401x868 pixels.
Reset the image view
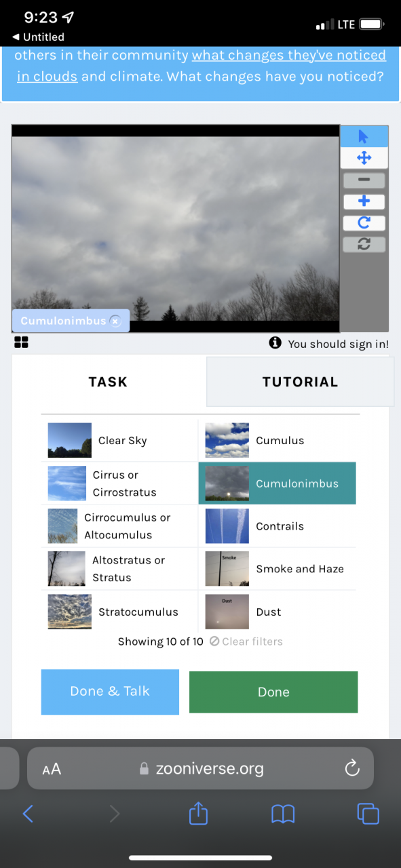click(x=364, y=244)
